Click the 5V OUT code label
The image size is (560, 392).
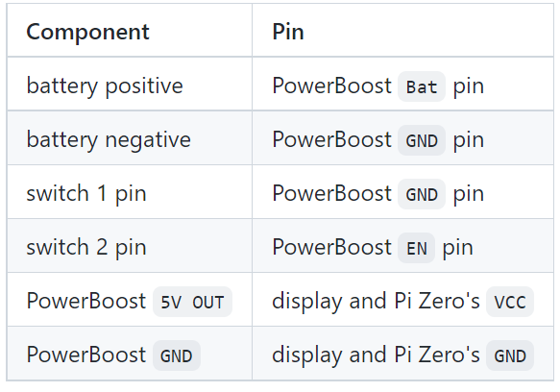192,302
